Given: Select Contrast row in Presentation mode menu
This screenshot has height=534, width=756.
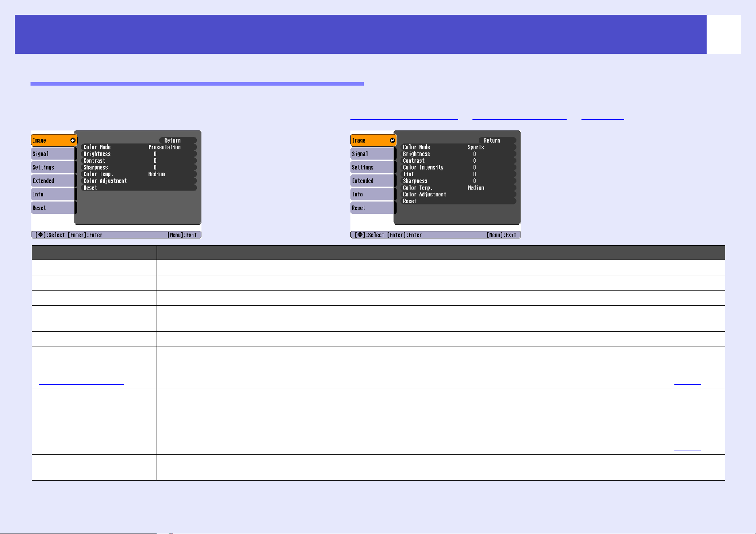Looking at the screenshot, I should [x=139, y=161].
